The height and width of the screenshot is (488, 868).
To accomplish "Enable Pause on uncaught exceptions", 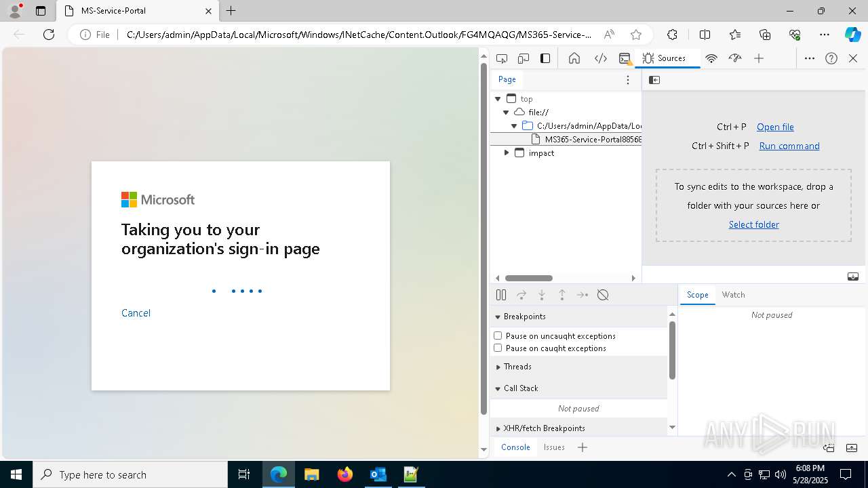I will click(498, 335).
